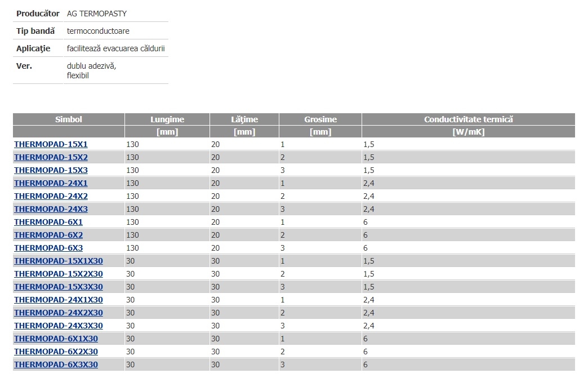Click the [W/mK] unit header cell
The image size is (588, 378).
pyautogui.click(x=469, y=132)
